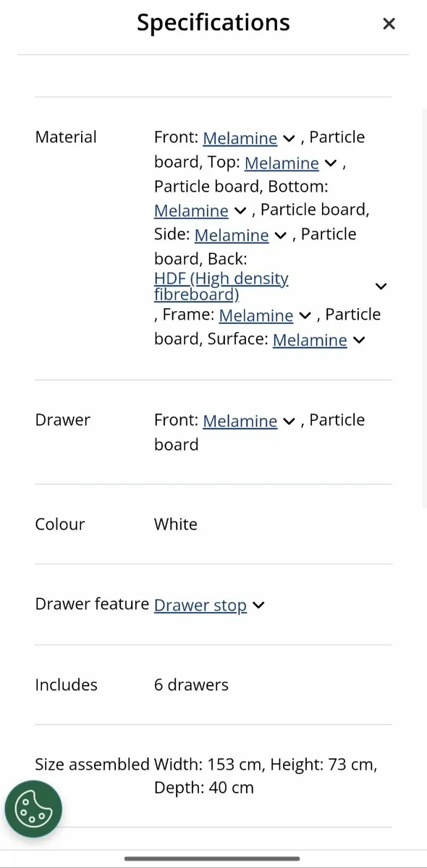Expand the chevron beside Surface Melamine
427x868 pixels.
358,340
